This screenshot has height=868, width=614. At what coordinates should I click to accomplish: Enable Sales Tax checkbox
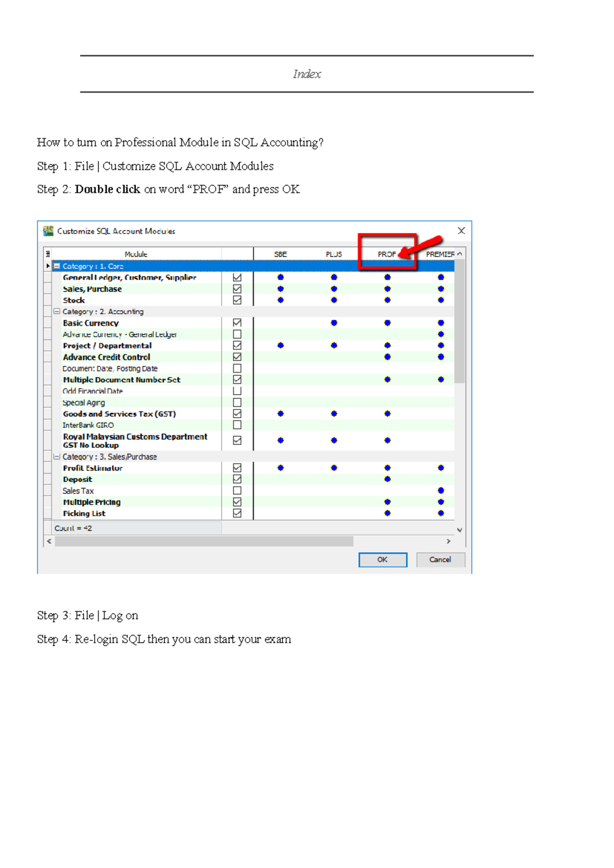237,490
